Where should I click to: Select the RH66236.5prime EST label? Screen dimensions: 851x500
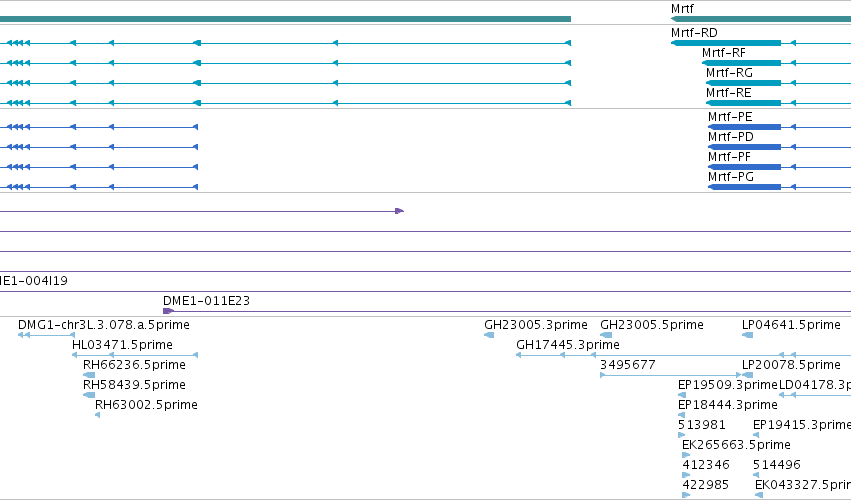coord(134,365)
